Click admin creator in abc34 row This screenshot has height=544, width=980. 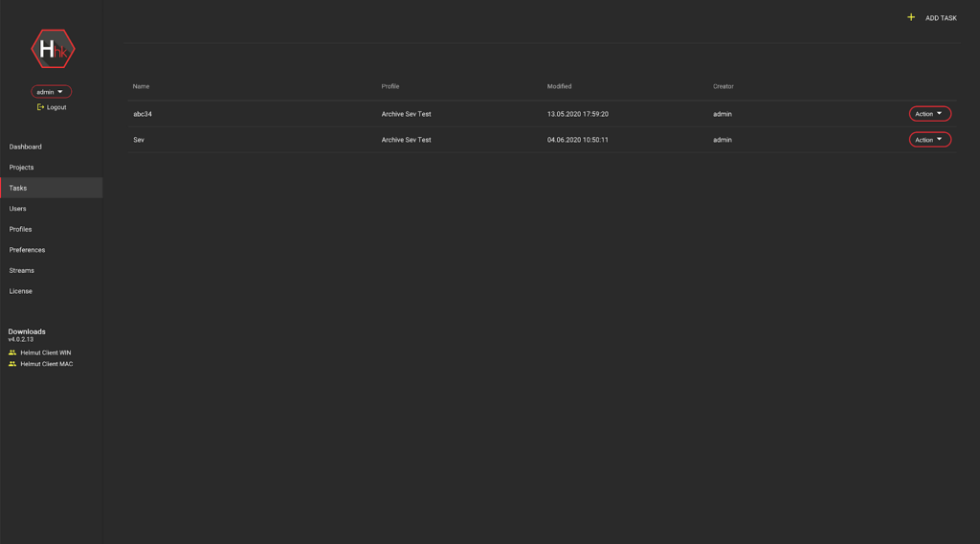point(723,114)
